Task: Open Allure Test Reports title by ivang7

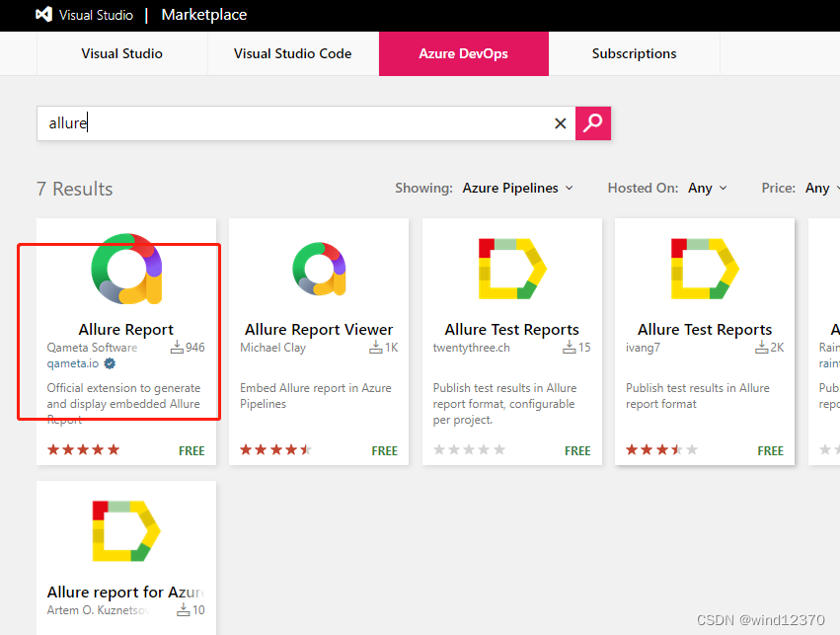Action: click(705, 329)
